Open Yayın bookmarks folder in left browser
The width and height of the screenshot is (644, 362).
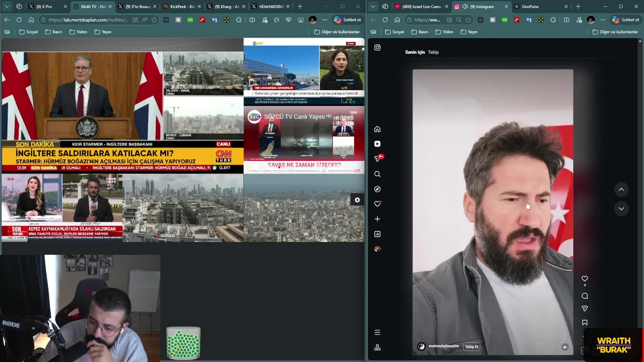tap(103, 32)
